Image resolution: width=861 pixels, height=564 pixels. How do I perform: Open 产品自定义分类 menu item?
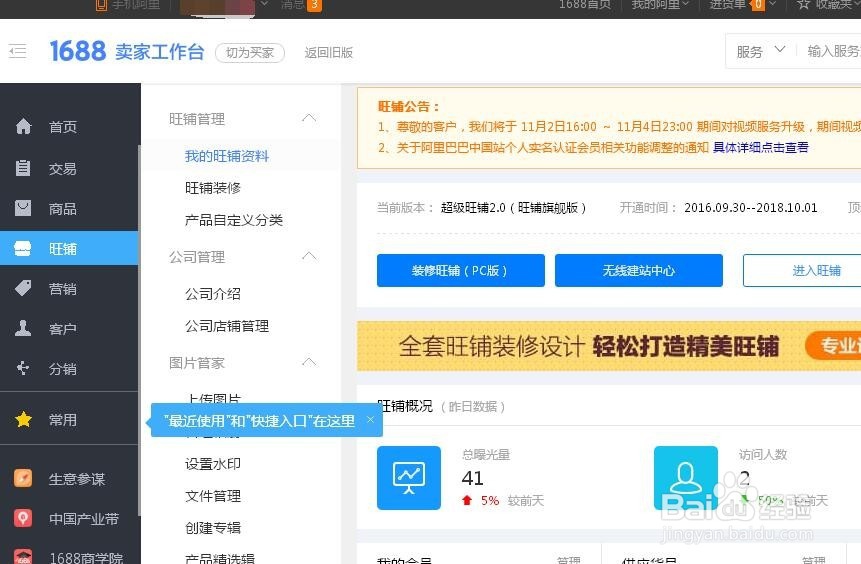234,220
